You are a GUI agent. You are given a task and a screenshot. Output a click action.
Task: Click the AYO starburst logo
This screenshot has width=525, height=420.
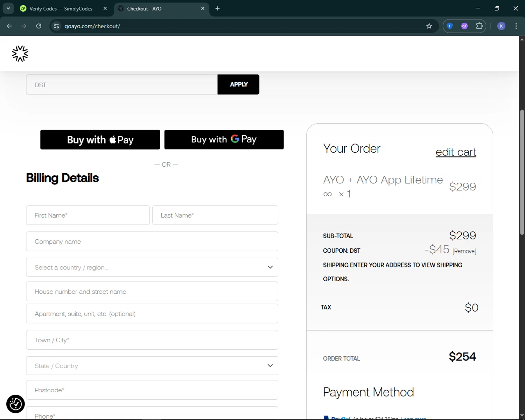click(20, 54)
